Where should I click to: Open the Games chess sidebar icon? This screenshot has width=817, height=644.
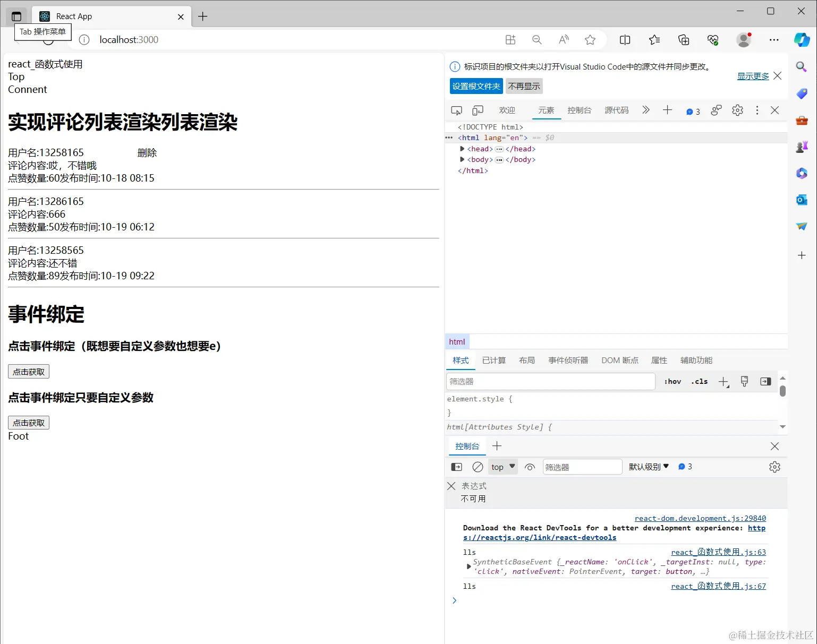(802, 147)
